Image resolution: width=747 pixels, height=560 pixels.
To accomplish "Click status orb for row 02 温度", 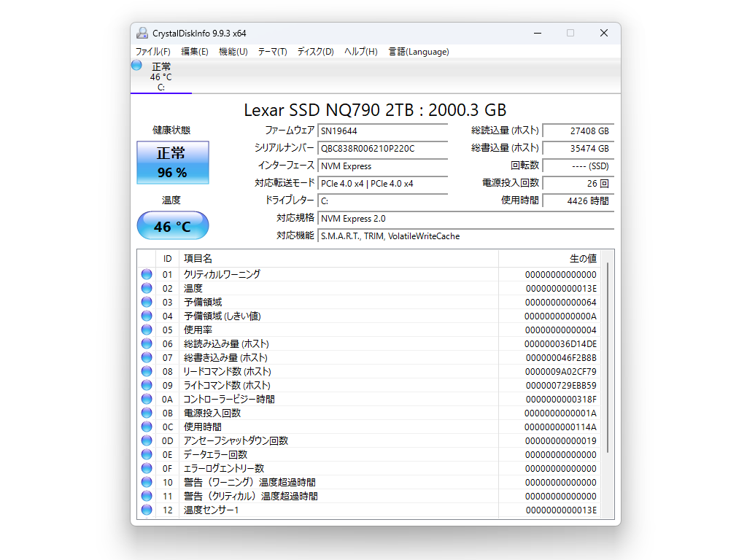I will (x=147, y=288).
